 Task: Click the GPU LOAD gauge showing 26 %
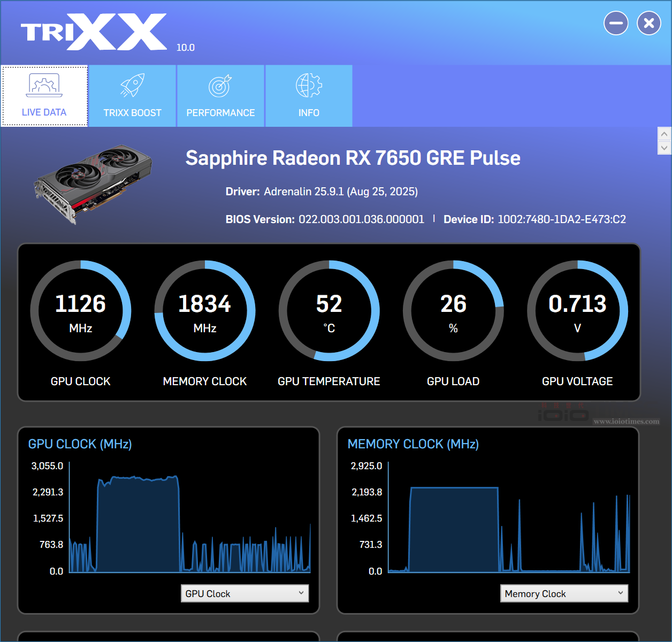click(453, 311)
